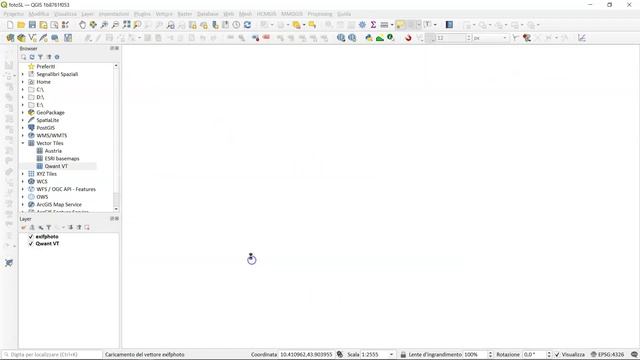Expand the XYZ Tiles tree node
This screenshot has width=640, height=360.
[x=23, y=174]
